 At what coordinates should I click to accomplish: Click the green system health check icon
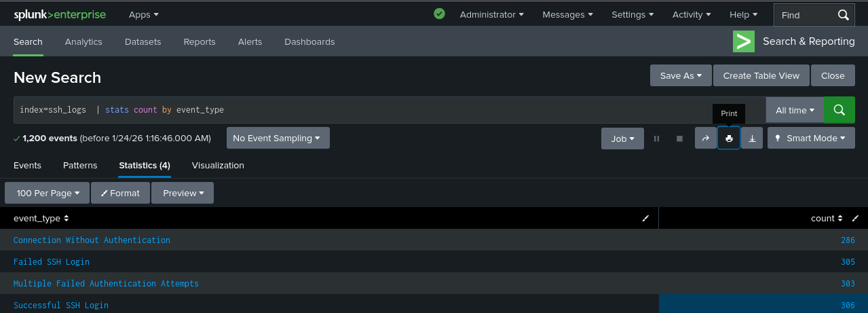point(439,14)
